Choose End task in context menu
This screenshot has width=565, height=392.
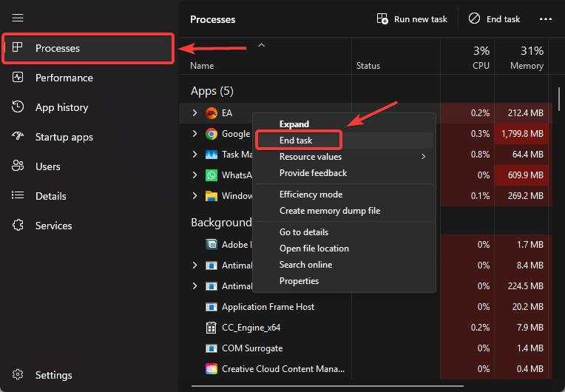click(x=296, y=141)
